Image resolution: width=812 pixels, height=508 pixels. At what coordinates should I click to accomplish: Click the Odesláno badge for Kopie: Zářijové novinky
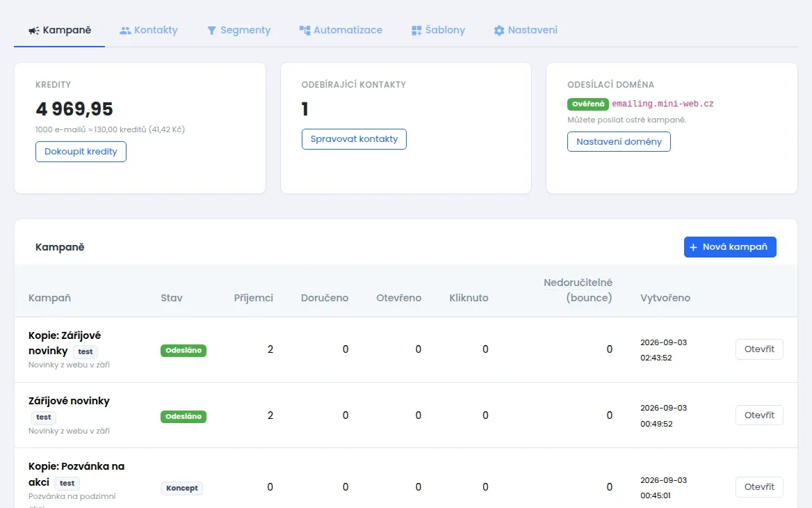point(184,351)
